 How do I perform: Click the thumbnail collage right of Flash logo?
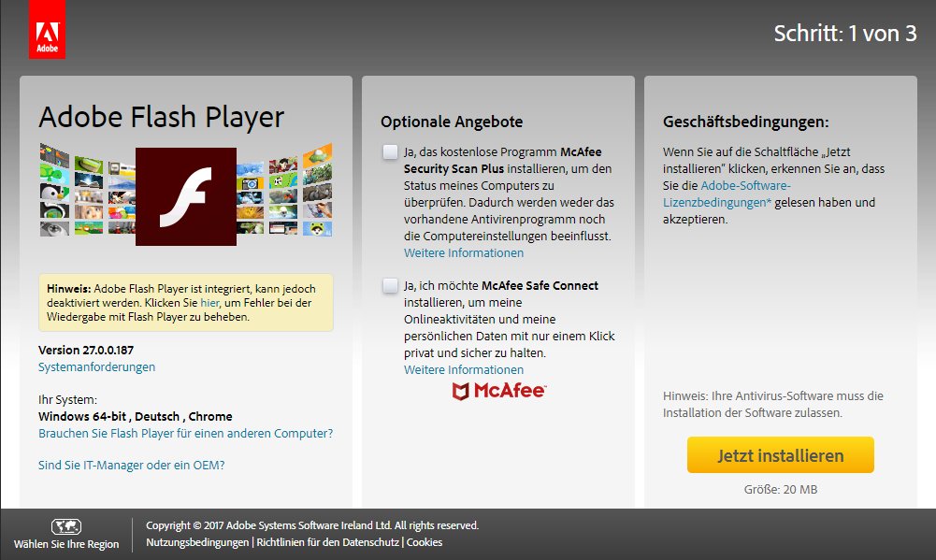point(284,189)
